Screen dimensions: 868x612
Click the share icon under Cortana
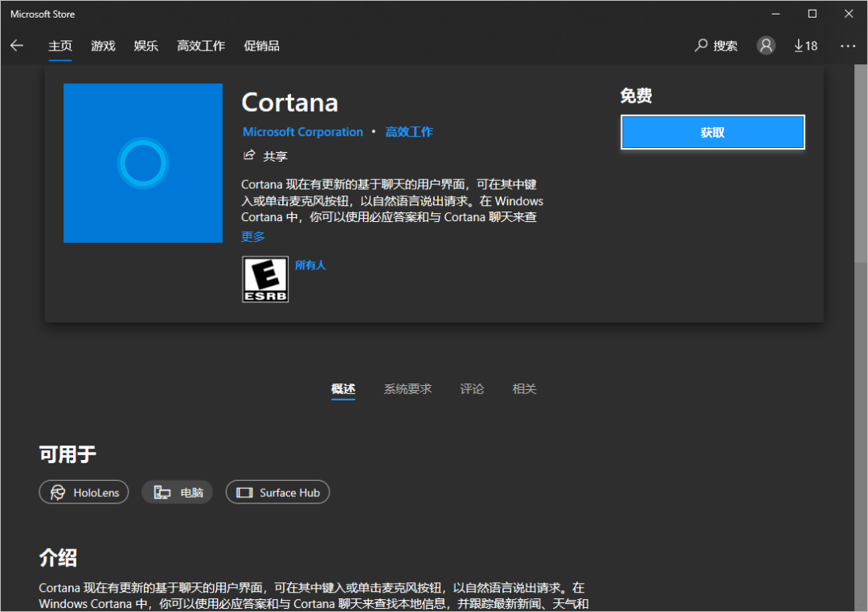click(x=249, y=155)
